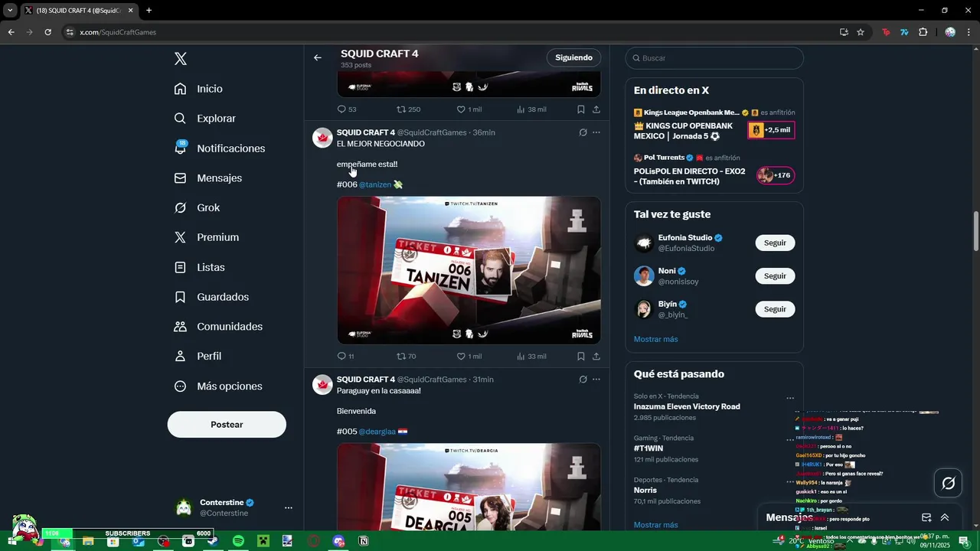Open Grok in the sidebar
Viewport: 980px width, 551px height.
(197, 207)
